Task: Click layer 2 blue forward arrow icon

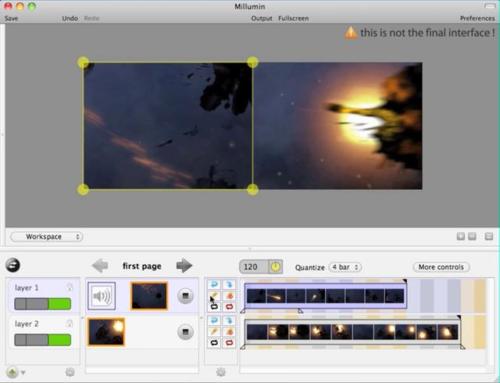Action: (x=229, y=321)
